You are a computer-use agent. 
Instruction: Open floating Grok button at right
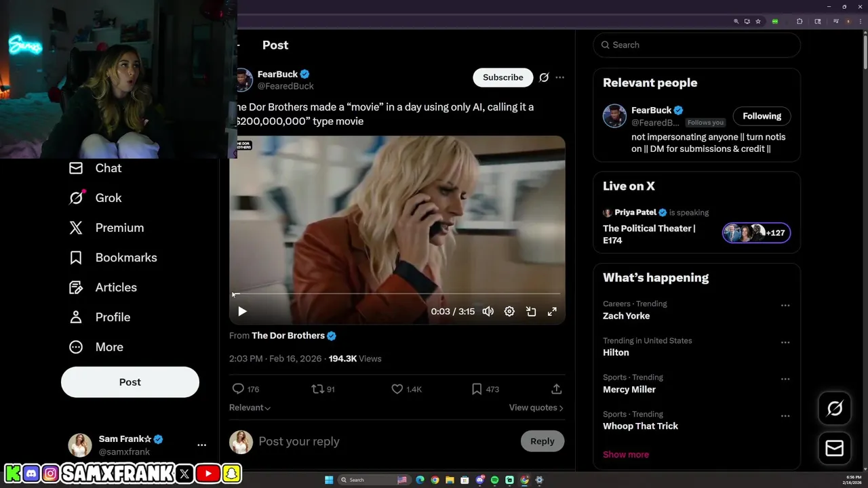click(835, 408)
